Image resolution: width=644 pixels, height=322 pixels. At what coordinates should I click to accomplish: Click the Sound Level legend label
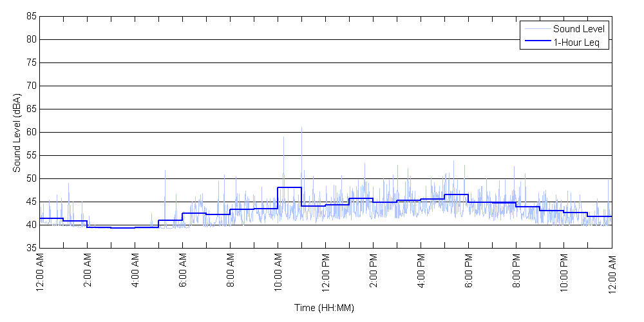(580, 28)
